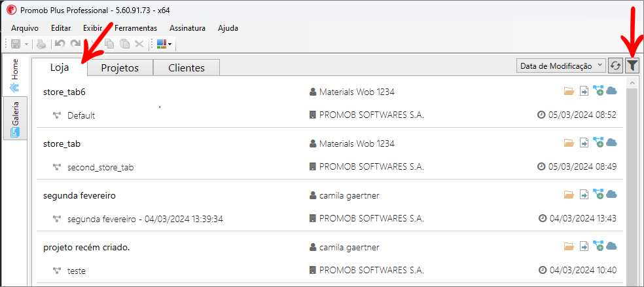Open the Editar menu
644x287 pixels.
pyautogui.click(x=61, y=28)
